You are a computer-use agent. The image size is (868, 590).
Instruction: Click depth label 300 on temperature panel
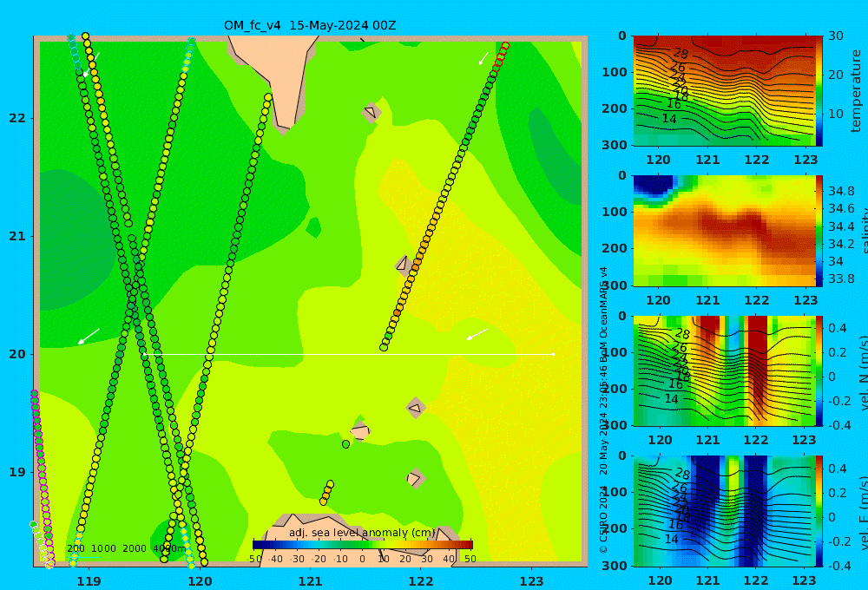[x=615, y=145]
